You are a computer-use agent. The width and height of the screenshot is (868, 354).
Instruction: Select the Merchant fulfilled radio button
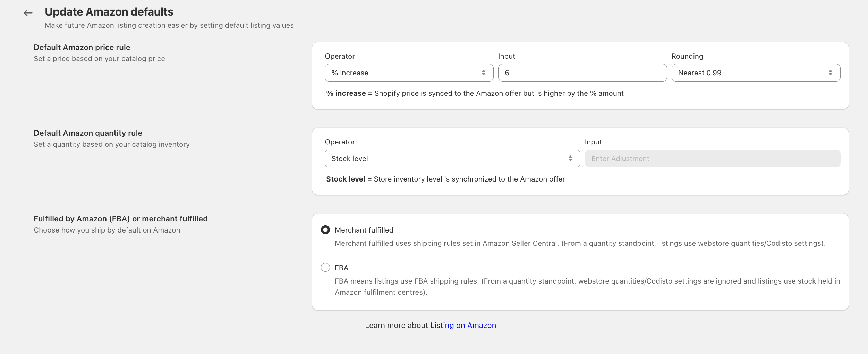pos(325,229)
